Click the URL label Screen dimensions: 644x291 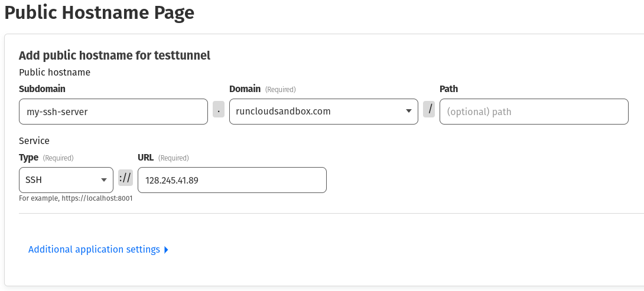[x=145, y=158]
